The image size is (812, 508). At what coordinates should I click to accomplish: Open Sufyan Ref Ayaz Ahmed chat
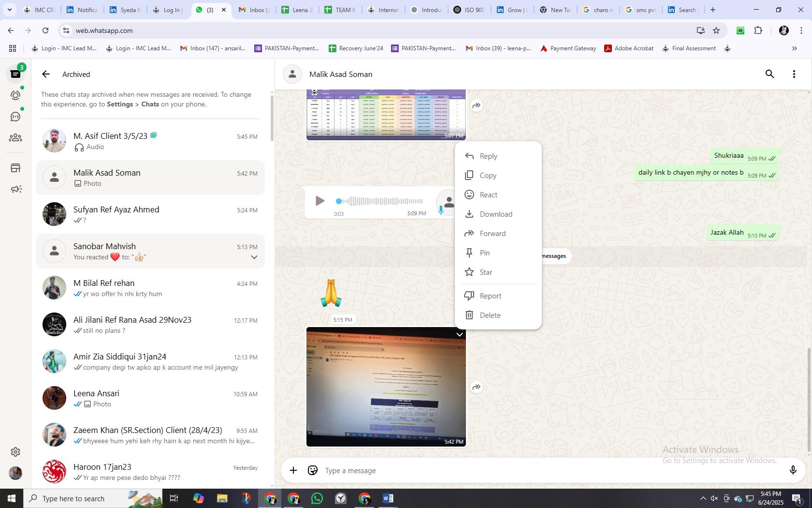[x=150, y=214]
